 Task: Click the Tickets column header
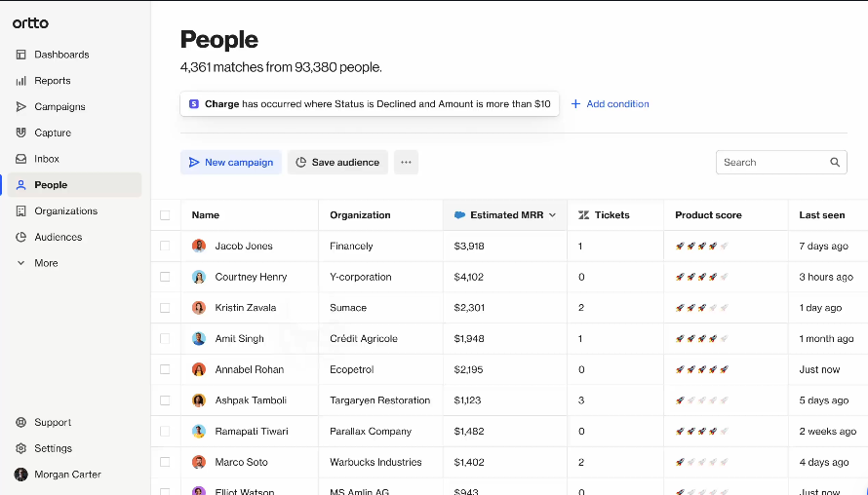pos(612,215)
